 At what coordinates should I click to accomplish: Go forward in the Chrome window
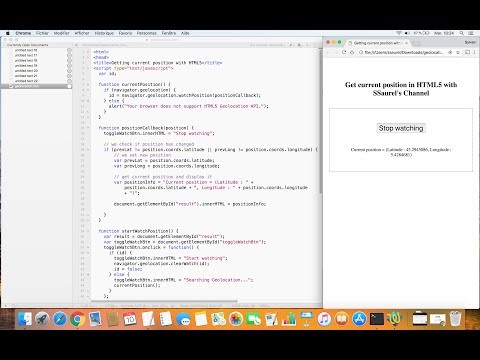[336, 52]
